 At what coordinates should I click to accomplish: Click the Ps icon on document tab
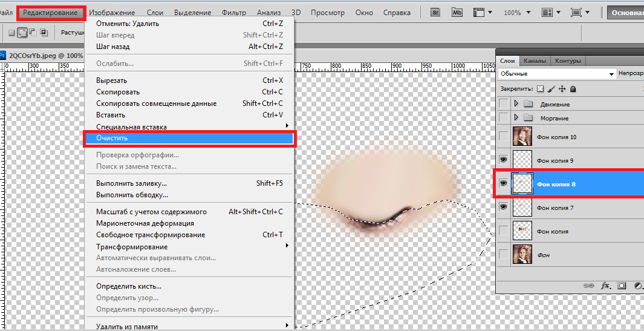pyautogui.click(x=3, y=56)
